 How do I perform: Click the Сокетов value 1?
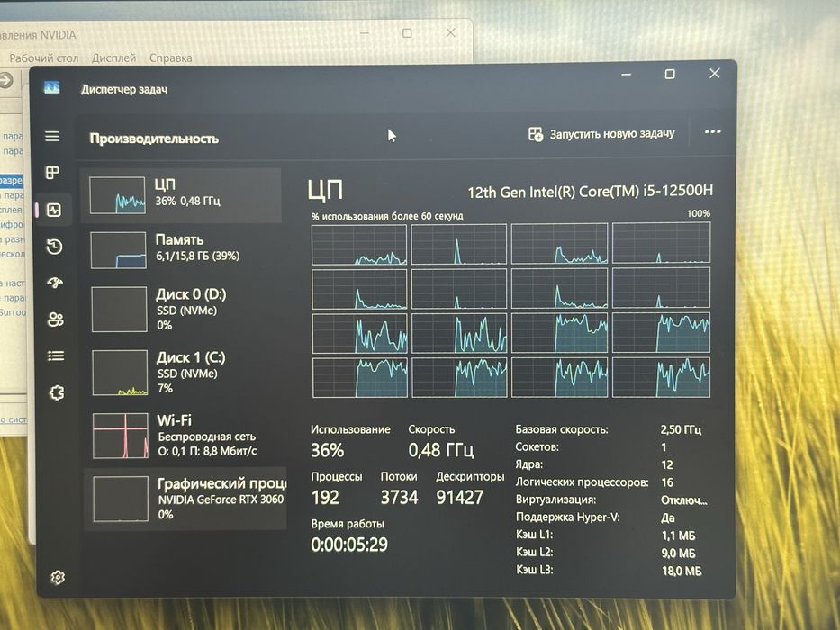point(664,446)
